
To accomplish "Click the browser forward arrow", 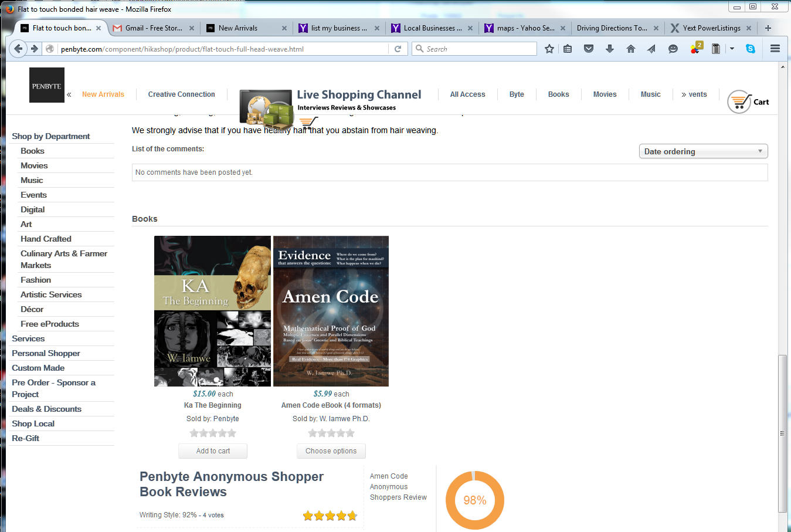I will [x=35, y=49].
